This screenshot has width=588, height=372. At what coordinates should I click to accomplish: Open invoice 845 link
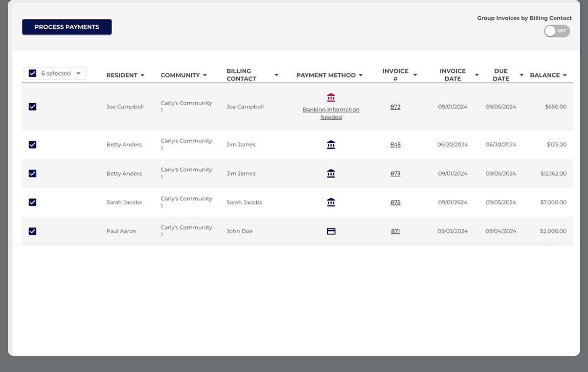pos(395,144)
